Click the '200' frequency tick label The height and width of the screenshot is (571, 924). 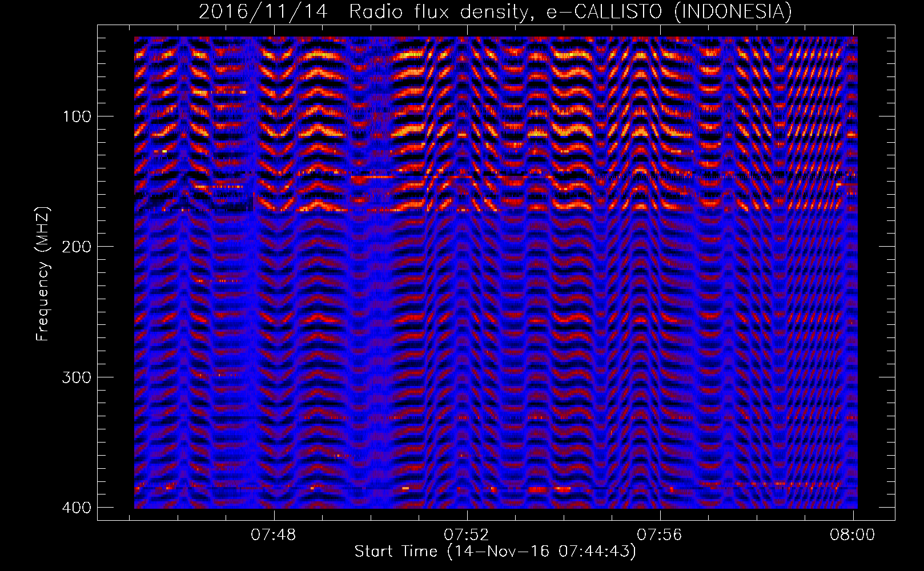point(76,247)
